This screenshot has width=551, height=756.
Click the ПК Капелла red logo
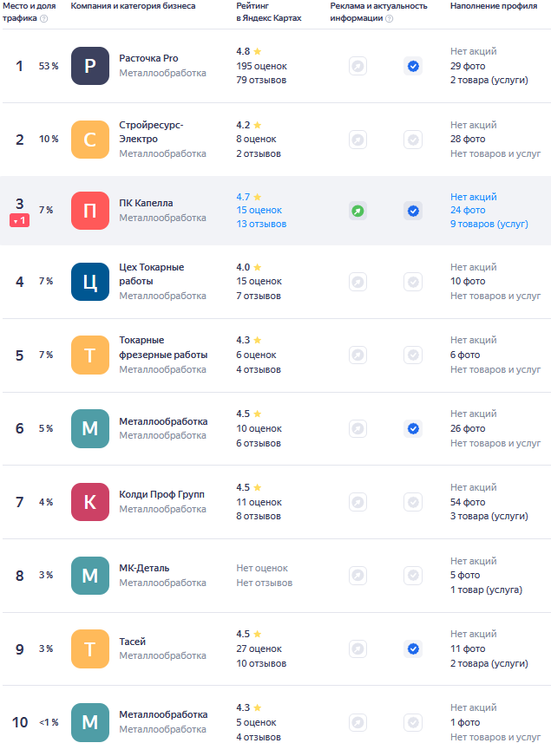(90, 211)
